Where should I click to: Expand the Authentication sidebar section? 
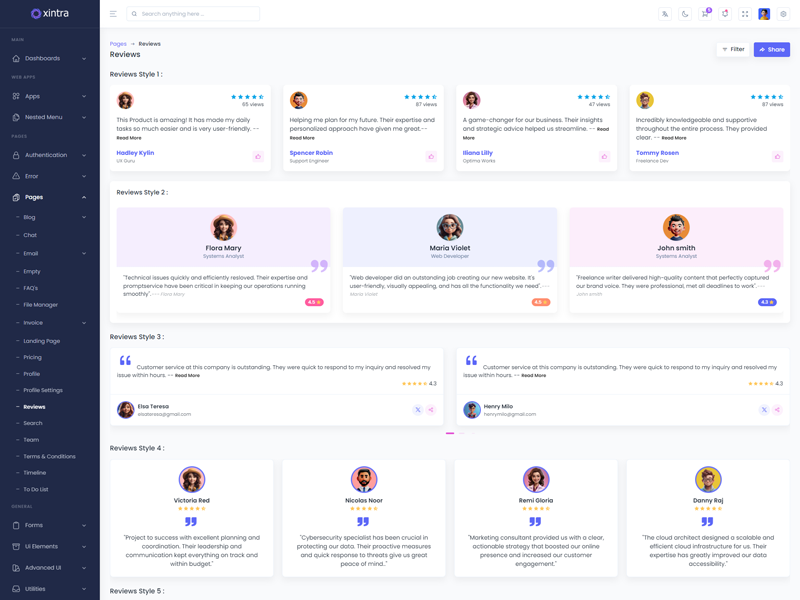click(49, 155)
